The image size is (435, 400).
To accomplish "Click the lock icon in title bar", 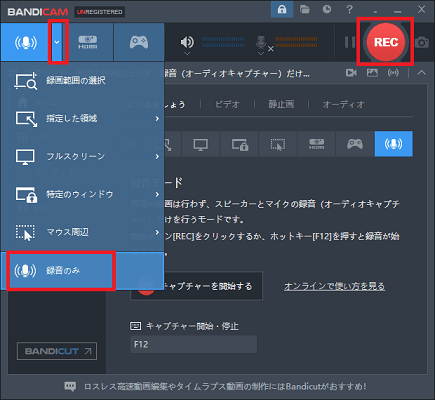I will click(282, 10).
